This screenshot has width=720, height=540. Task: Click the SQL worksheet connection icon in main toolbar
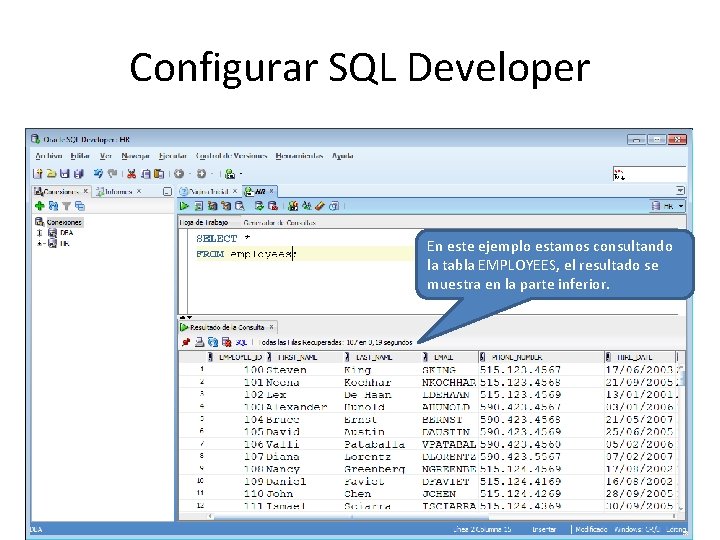tap(230, 174)
